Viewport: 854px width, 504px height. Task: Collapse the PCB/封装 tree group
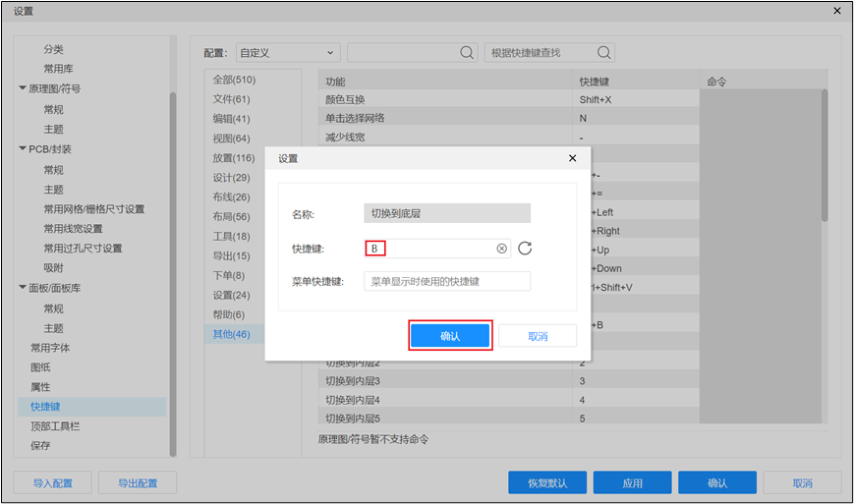click(23, 148)
